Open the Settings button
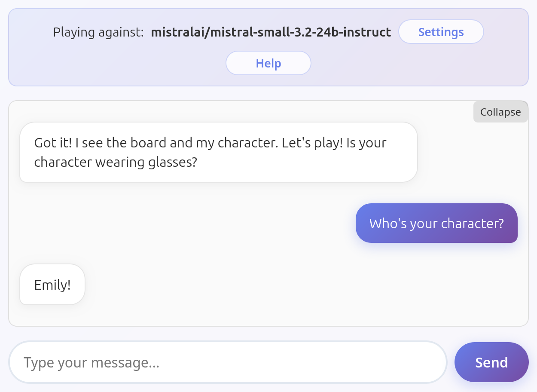This screenshot has height=392, width=537. click(441, 32)
